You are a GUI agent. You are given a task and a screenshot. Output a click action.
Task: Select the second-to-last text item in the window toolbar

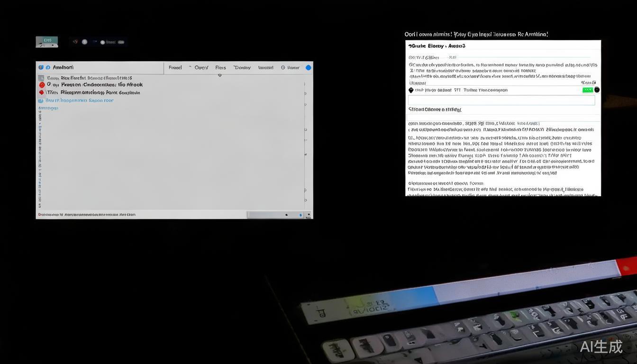[265, 68]
